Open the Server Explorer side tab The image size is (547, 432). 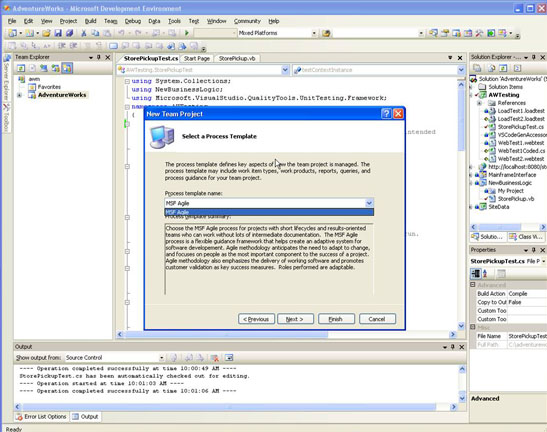6,77
